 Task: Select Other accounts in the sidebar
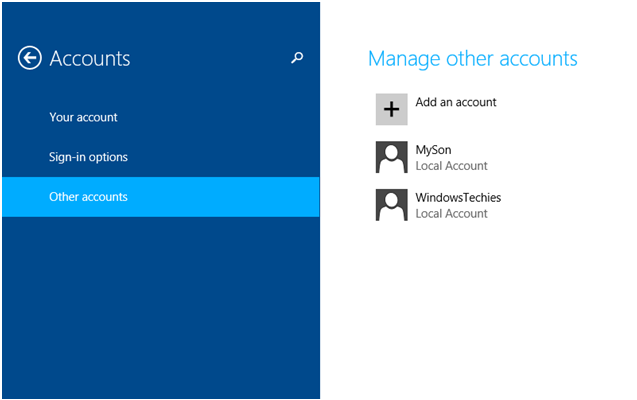click(88, 197)
